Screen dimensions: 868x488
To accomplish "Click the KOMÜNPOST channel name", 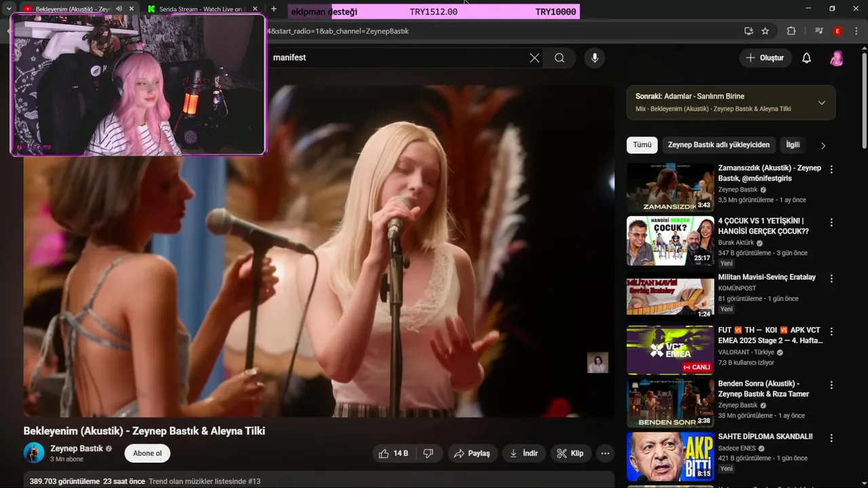I will coord(737,288).
